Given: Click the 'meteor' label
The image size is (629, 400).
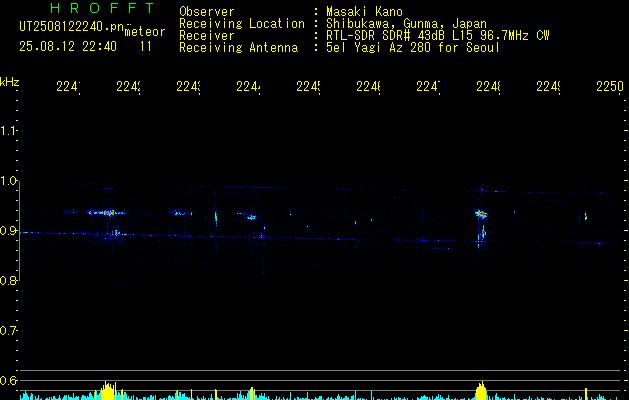Looking at the screenshot, I should (145, 32).
